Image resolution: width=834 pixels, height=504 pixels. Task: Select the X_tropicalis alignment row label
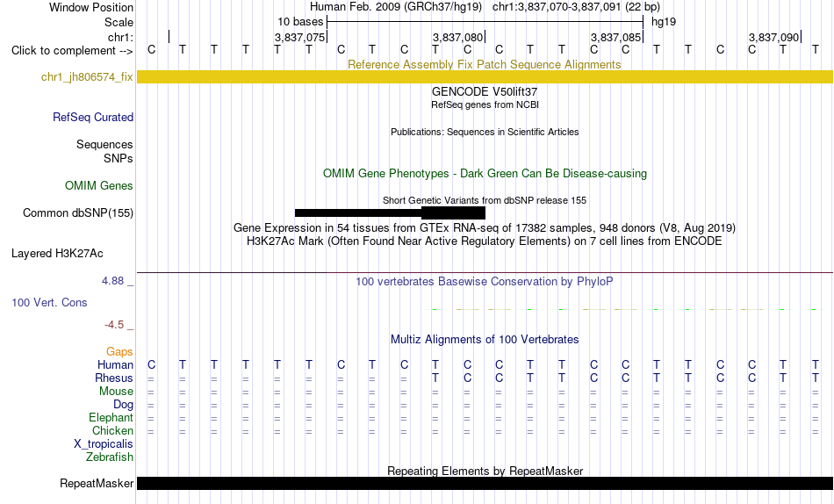(104, 444)
